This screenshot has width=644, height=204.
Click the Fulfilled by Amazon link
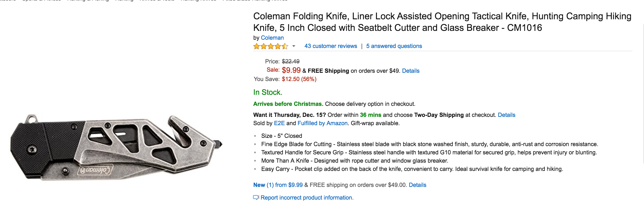point(322,123)
